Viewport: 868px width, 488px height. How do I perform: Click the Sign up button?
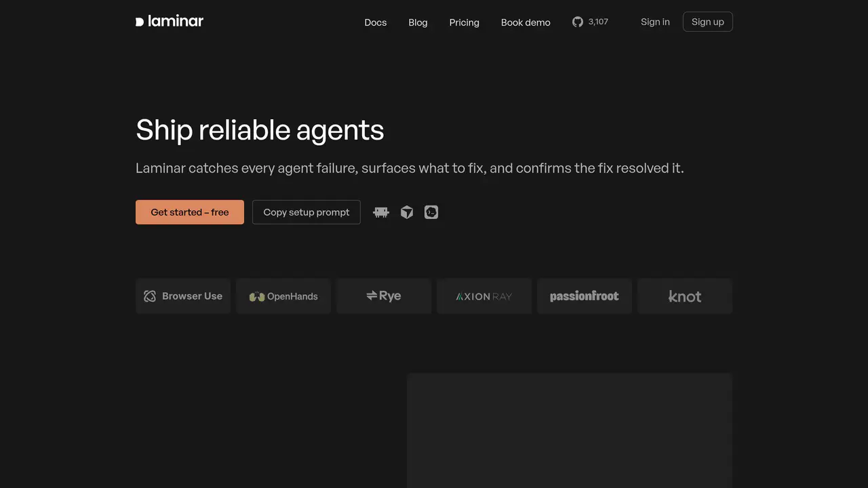708,22
